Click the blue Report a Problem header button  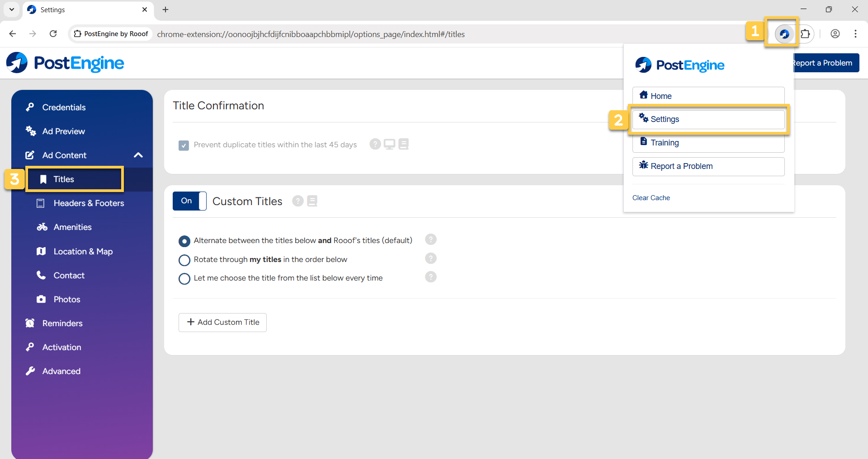pos(826,63)
